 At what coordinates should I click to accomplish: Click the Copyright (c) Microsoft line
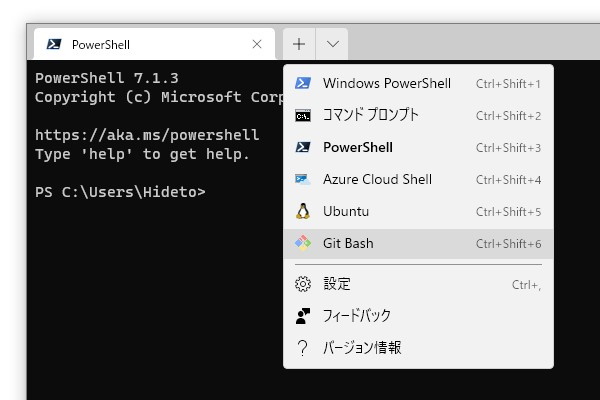pos(159,97)
